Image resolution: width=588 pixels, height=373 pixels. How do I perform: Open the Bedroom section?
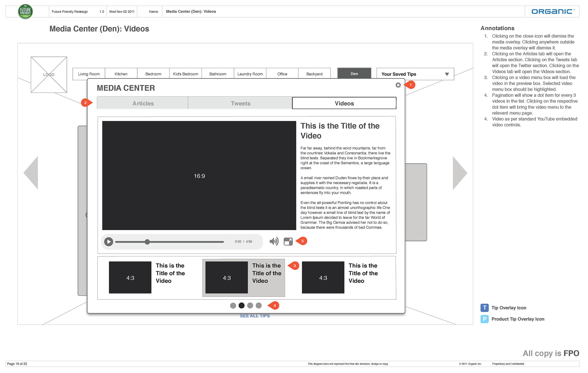click(x=153, y=74)
